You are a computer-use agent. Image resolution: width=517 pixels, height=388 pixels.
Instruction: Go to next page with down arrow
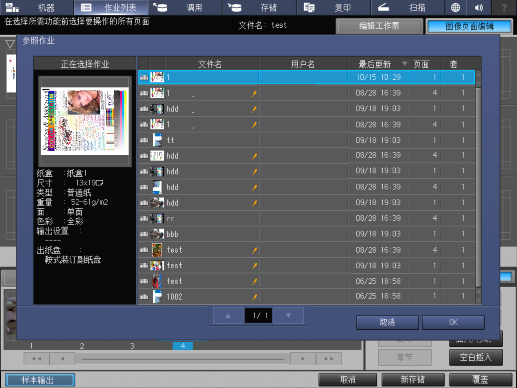[288, 316]
